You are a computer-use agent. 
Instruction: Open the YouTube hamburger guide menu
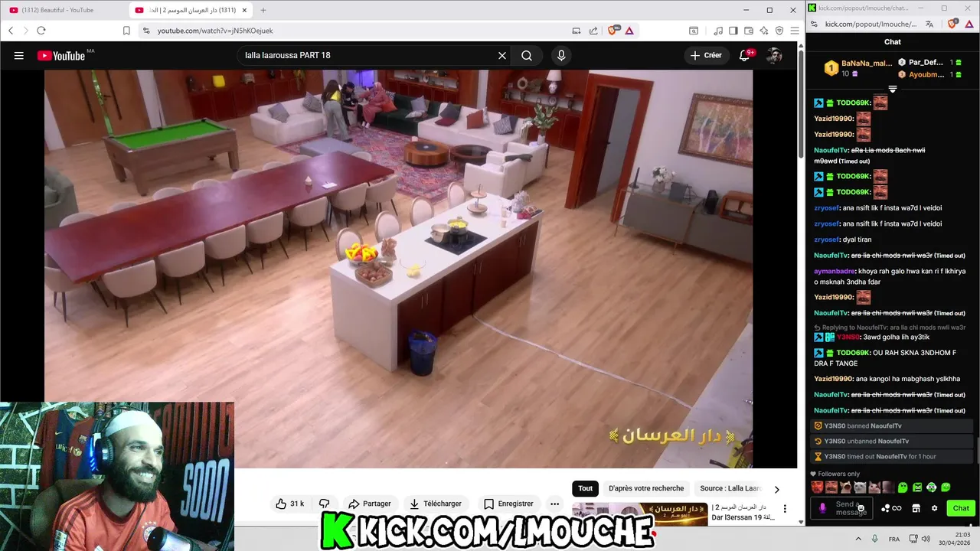pos(19,55)
